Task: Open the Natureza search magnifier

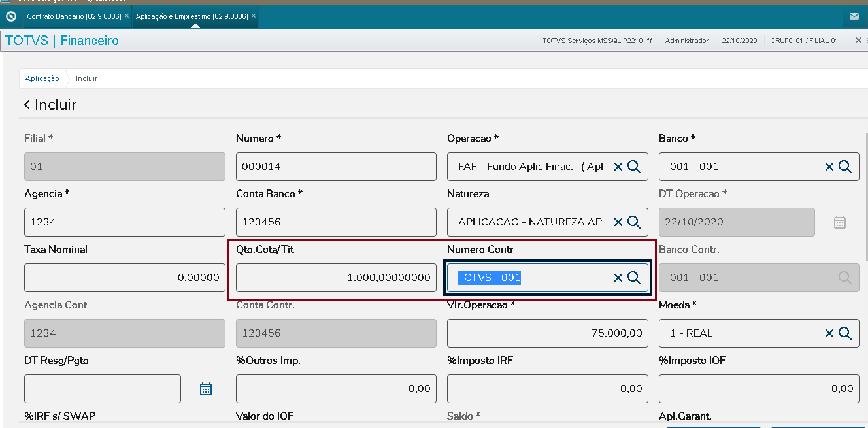Action: [633, 222]
